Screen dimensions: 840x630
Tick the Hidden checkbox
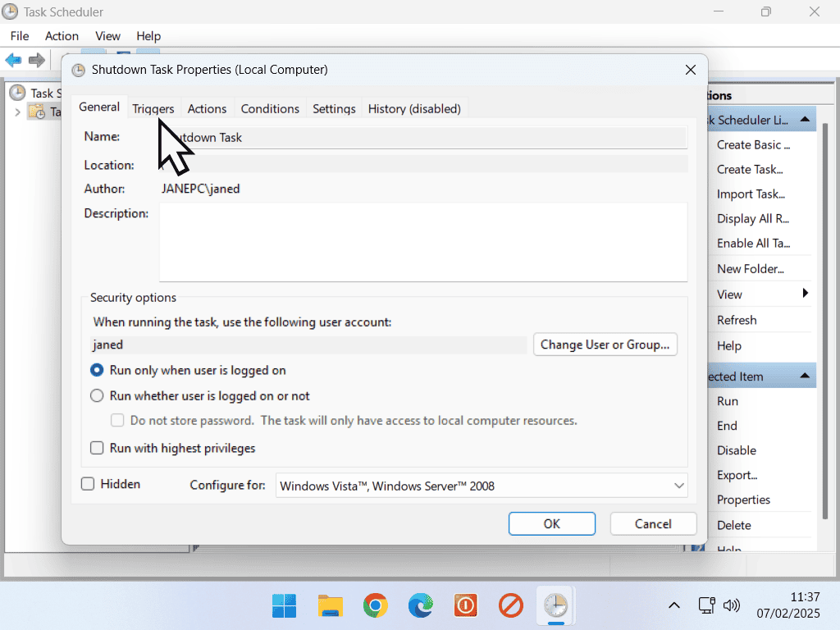coord(89,484)
